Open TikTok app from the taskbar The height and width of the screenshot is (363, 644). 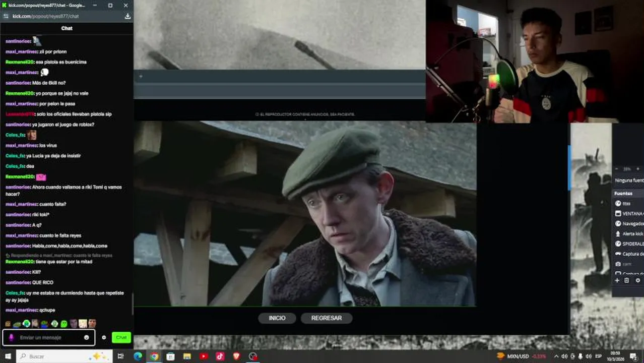pos(220,356)
